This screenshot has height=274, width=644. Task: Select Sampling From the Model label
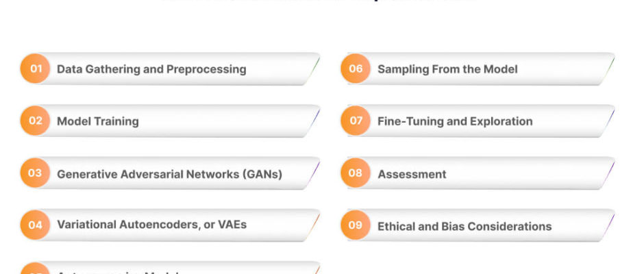pos(447,69)
